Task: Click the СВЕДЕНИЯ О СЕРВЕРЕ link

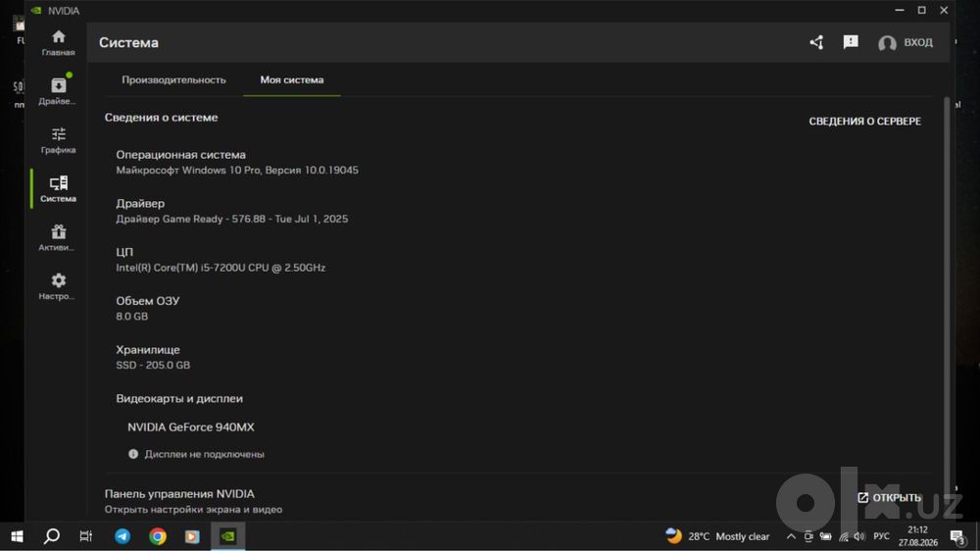Action: click(x=865, y=122)
